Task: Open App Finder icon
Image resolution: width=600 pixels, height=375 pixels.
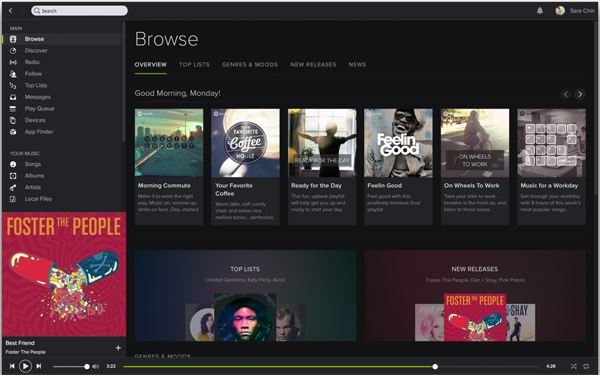Action: click(13, 132)
